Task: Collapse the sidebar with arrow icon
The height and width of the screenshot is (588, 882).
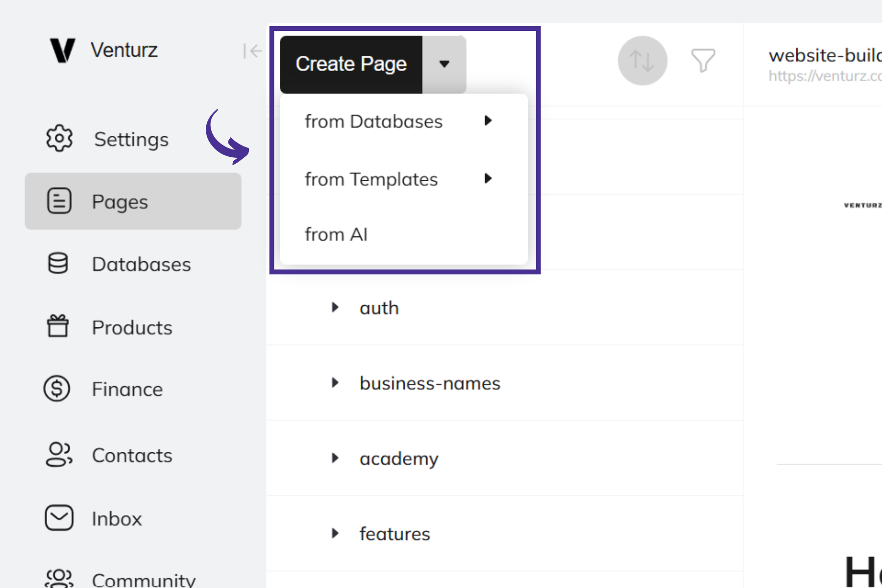Action: pos(252,51)
